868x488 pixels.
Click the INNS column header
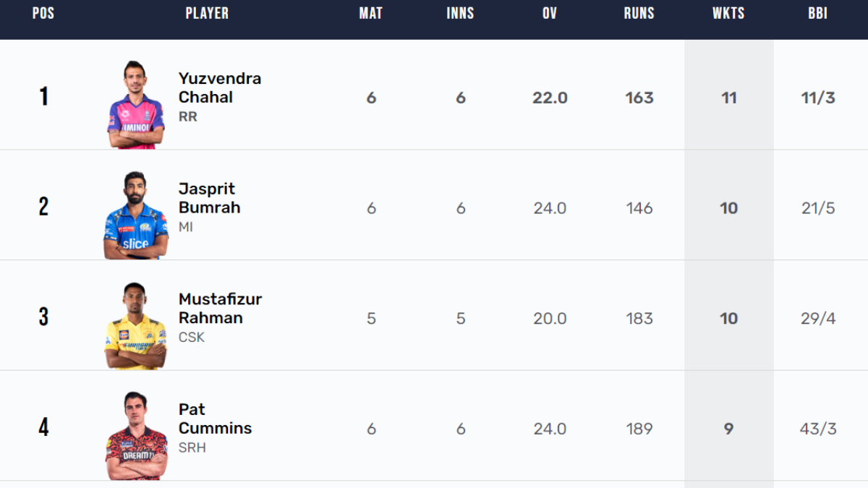(461, 14)
